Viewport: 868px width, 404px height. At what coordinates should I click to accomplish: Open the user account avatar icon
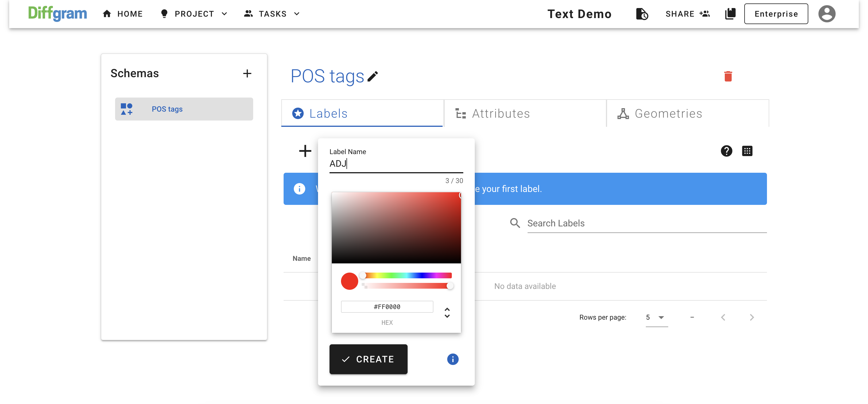[x=827, y=14]
